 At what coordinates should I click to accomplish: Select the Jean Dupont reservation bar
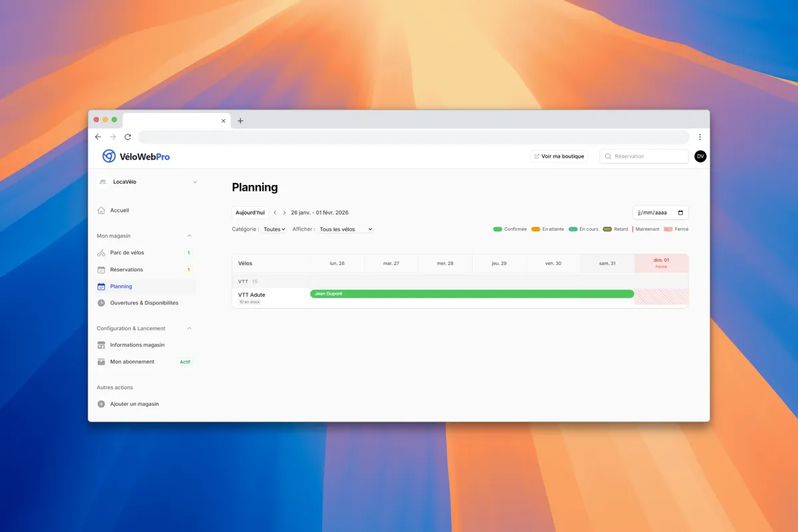(472, 293)
